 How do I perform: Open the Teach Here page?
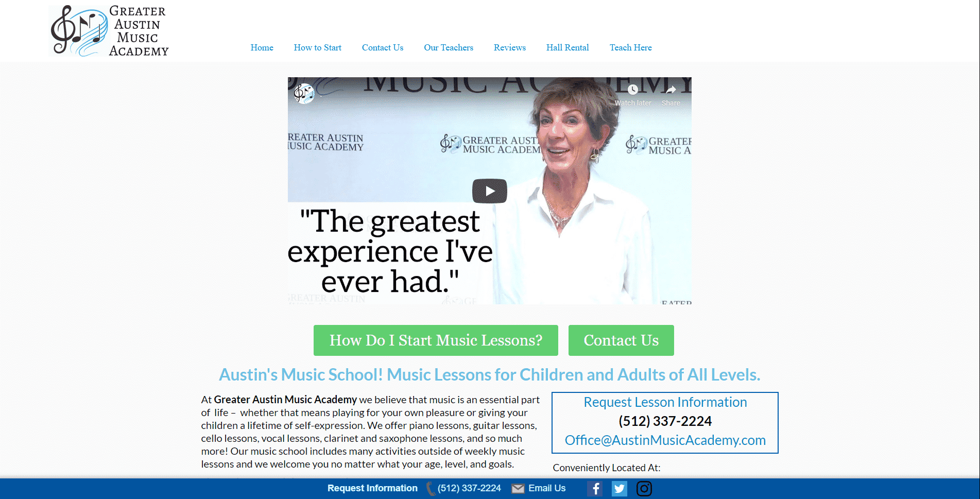[630, 47]
